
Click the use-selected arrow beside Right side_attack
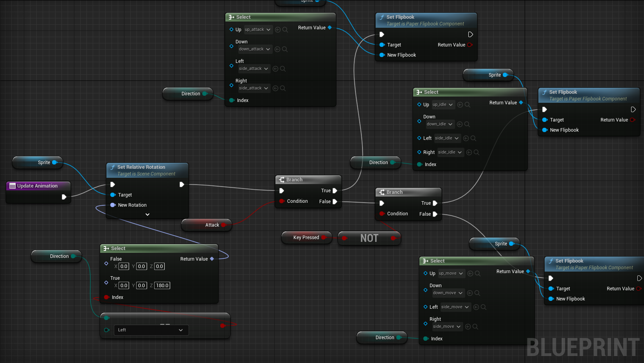tap(275, 88)
